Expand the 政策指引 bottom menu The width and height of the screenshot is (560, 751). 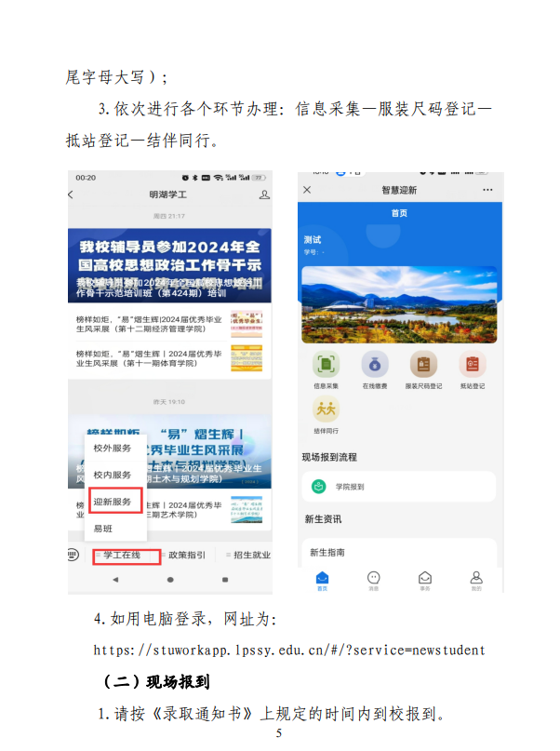click(x=186, y=556)
